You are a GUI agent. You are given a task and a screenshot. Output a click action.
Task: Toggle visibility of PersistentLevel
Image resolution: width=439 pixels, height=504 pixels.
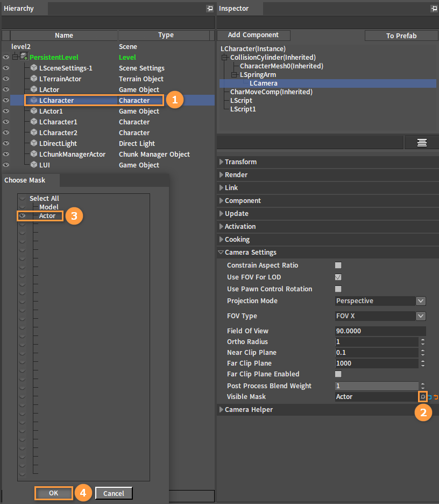point(6,57)
